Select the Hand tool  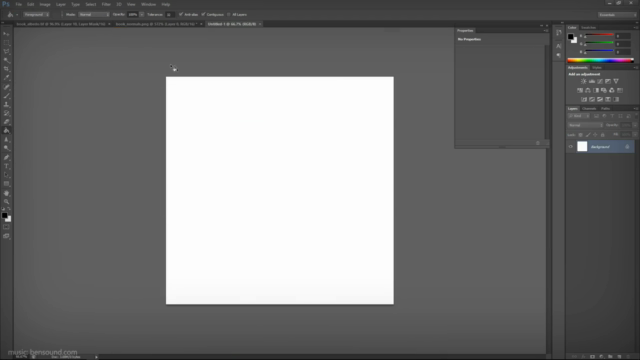(x=7, y=193)
